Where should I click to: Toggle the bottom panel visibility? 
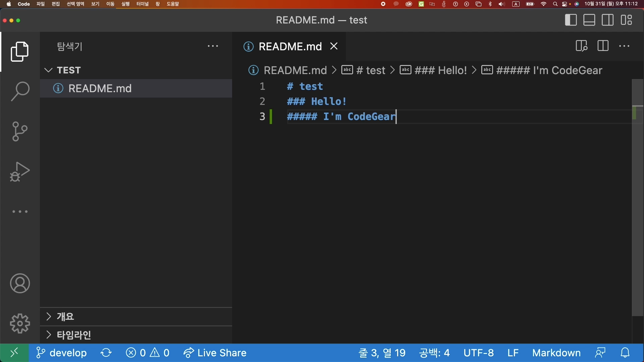click(x=589, y=20)
